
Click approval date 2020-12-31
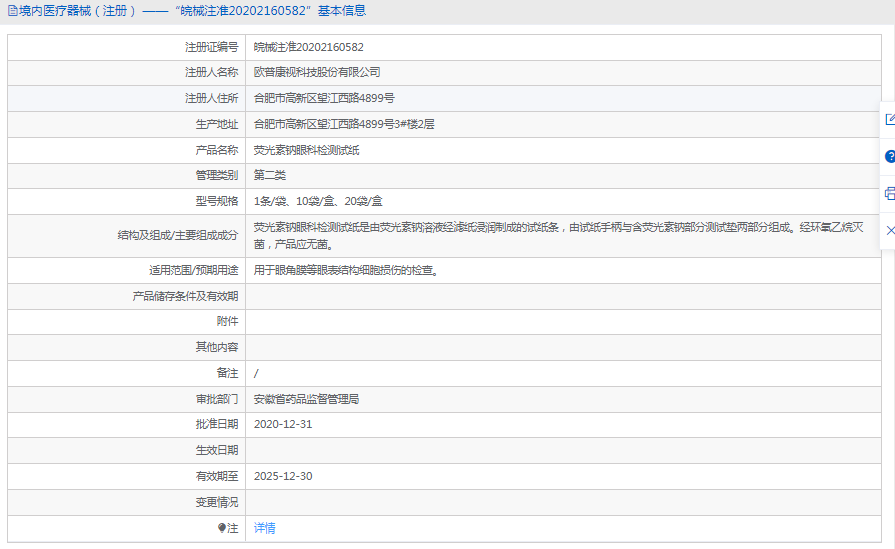pyautogui.click(x=283, y=424)
